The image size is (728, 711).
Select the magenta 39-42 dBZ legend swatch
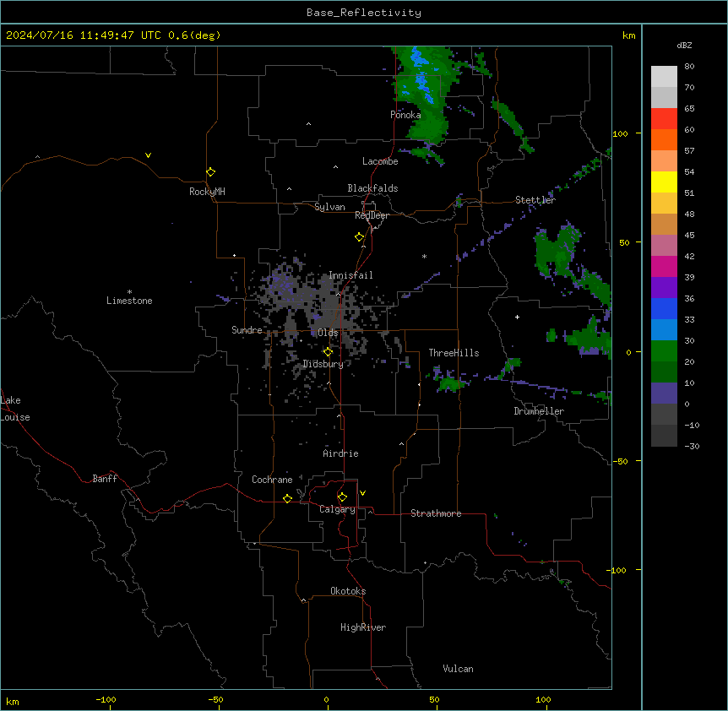tap(664, 266)
